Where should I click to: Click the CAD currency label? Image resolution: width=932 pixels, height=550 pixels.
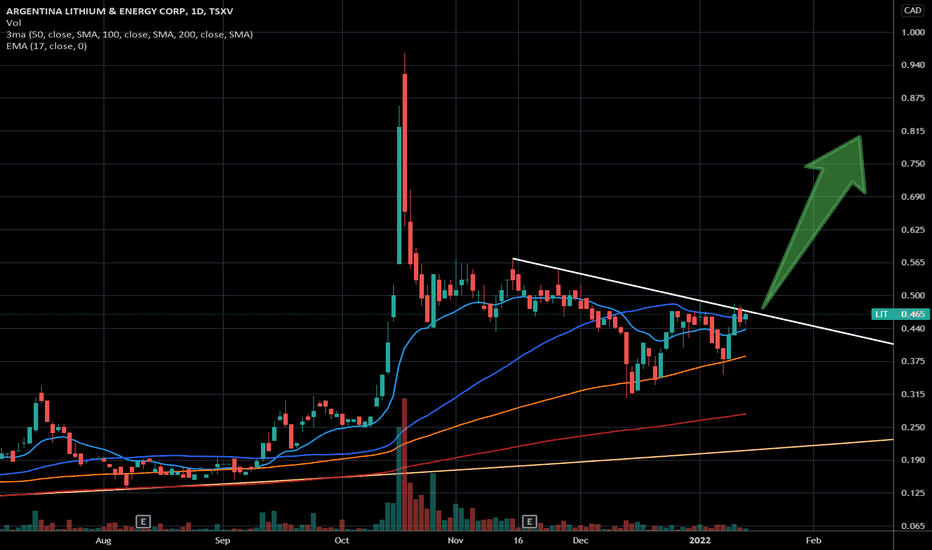912,10
